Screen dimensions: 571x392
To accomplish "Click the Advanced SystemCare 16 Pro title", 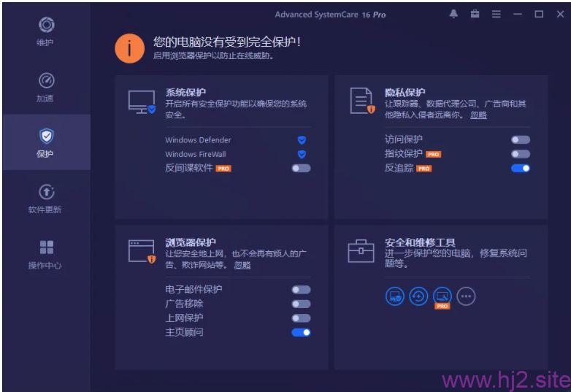I will point(330,15).
